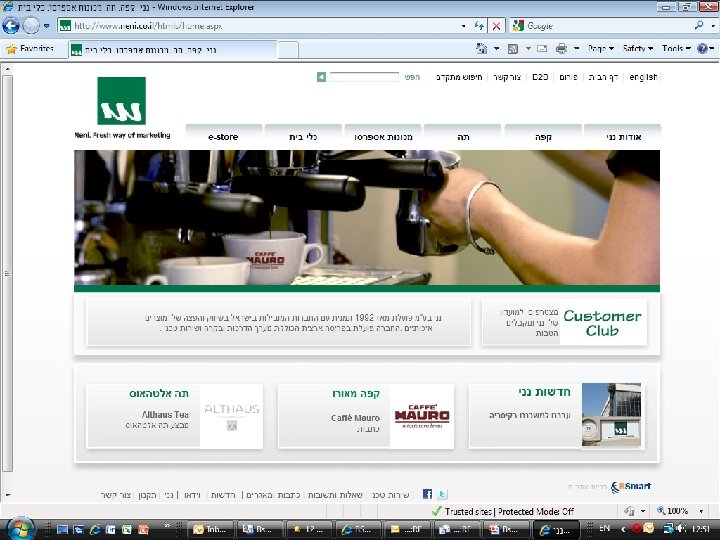The height and width of the screenshot is (540, 720).
Task: Click the תה אלטהאוס heading link
Action: click(x=159, y=394)
